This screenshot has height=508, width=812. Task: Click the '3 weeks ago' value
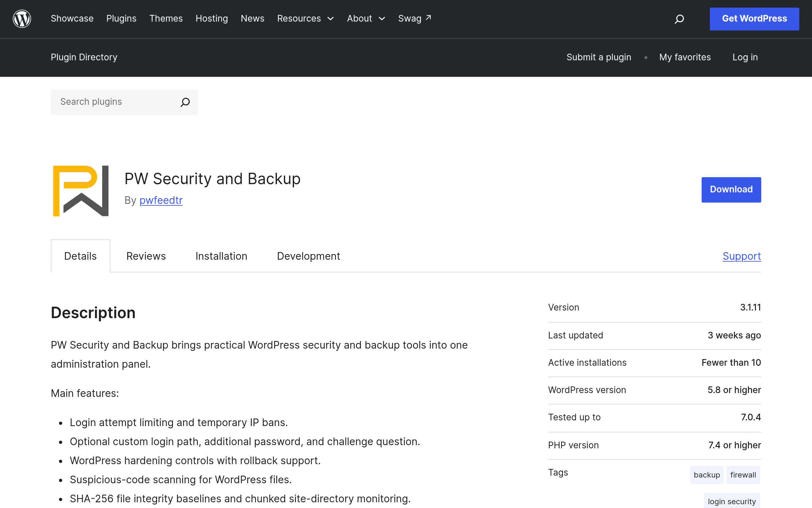734,335
